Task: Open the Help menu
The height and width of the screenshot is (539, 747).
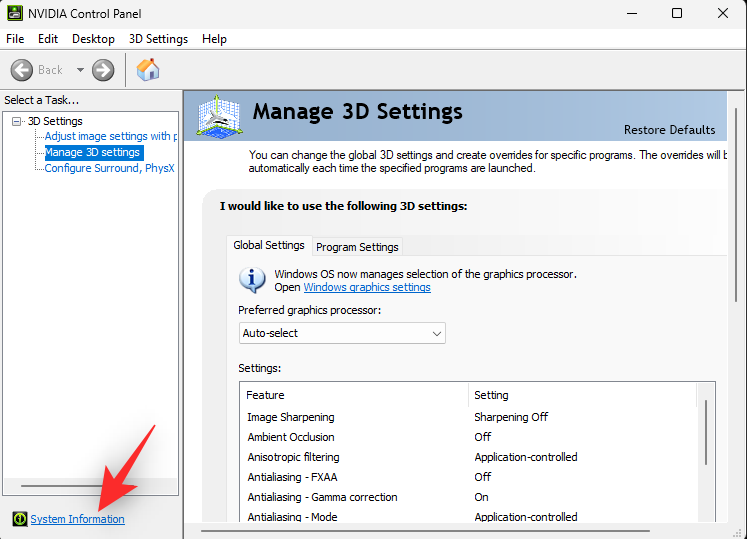Action: click(214, 39)
